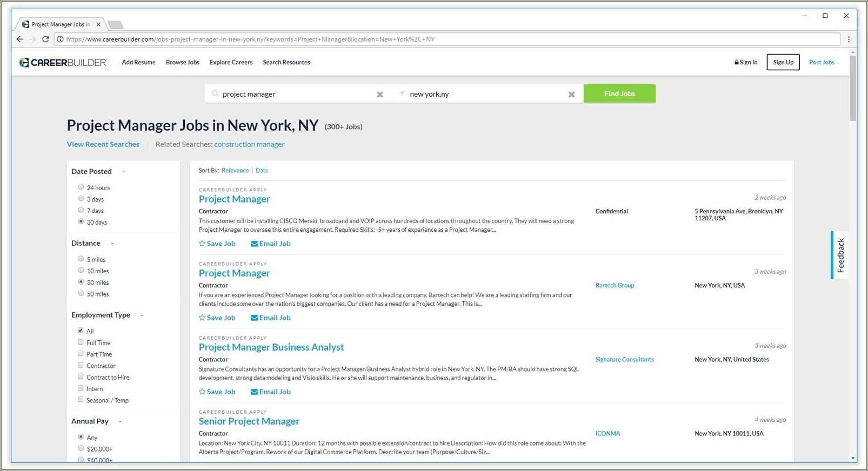Click the envelope icon for the first Project Manager job
The height and width of the screenshot is (471, 868).
[x=254, y=244]
